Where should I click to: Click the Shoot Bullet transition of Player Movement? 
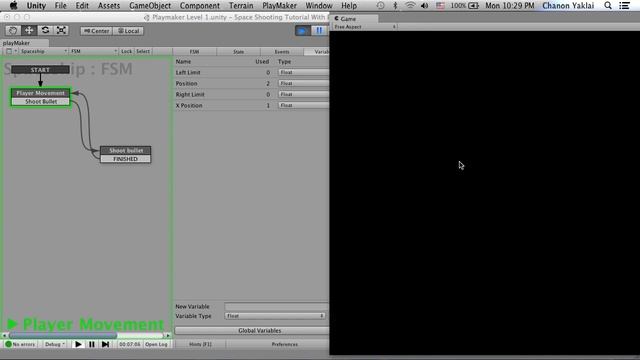coord(41,102)
